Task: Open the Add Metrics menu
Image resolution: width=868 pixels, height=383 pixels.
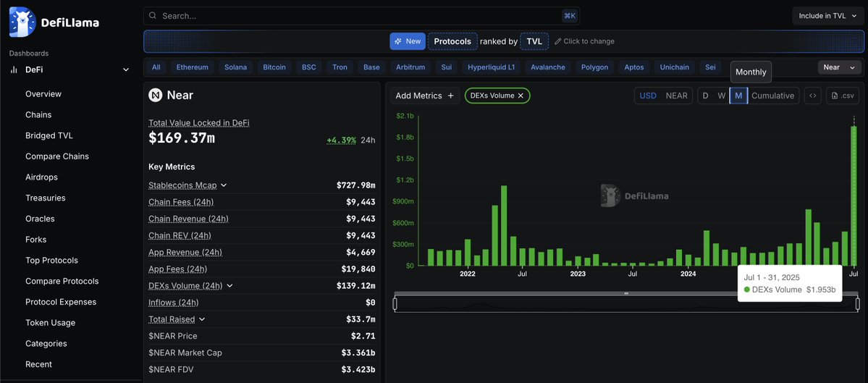Action: tap(425, 96)
